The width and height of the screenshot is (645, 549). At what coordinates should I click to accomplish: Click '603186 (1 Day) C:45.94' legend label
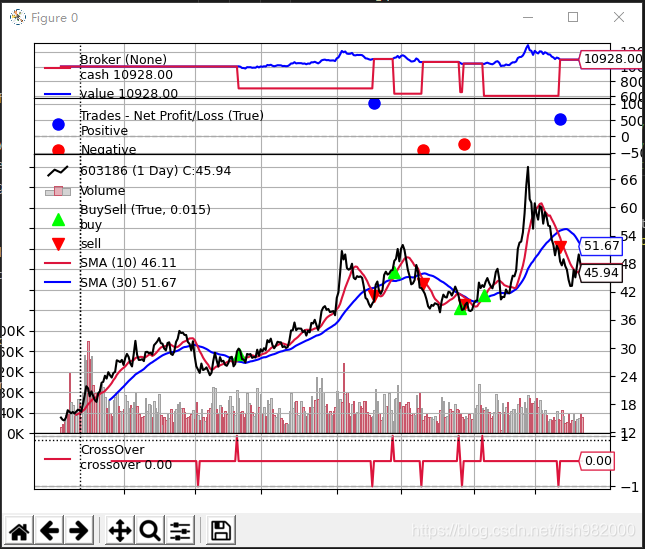pos(155,171)
